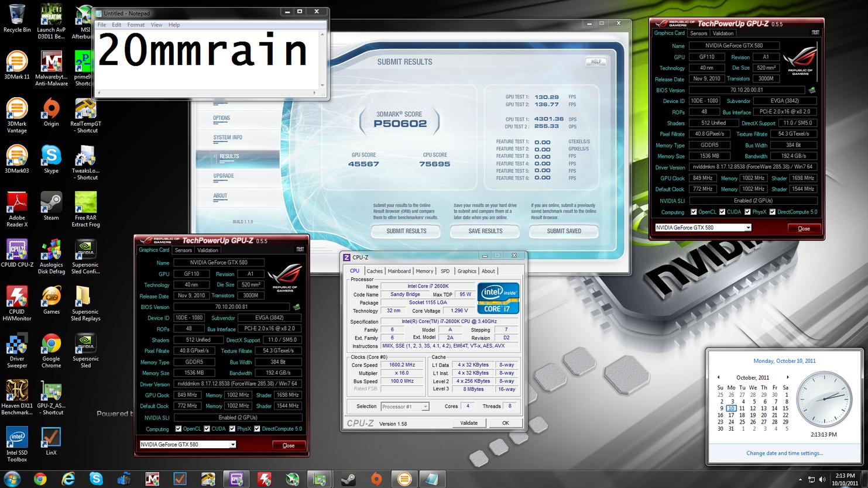The image size is (868, 488).
Task: Open Heaven DX11 Benchmark desktop icon
Action: point(17,397)
